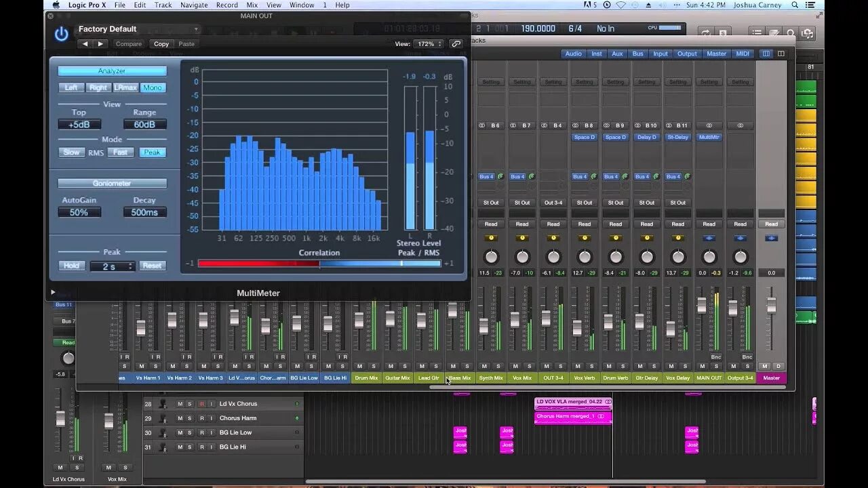The image size is (868, 488).
Task: Open the View 172% size dropdown
Action: pos(430,44)
